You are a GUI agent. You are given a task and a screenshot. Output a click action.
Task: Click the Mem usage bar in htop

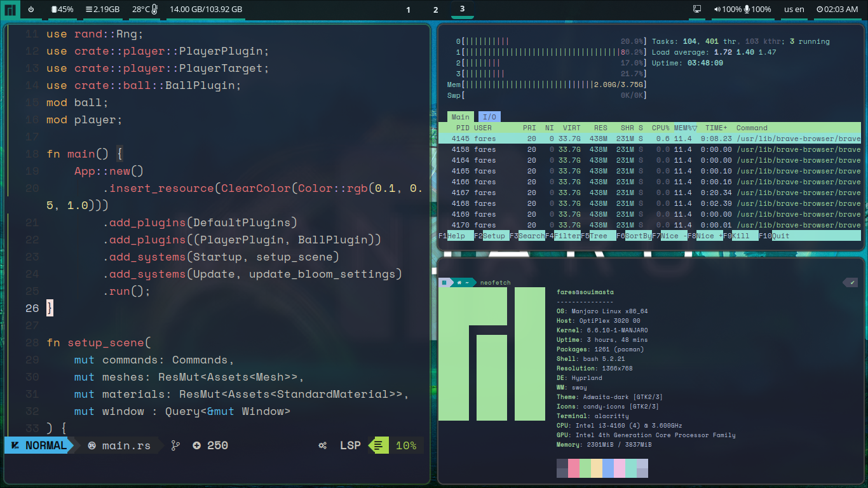pos(547,85)
